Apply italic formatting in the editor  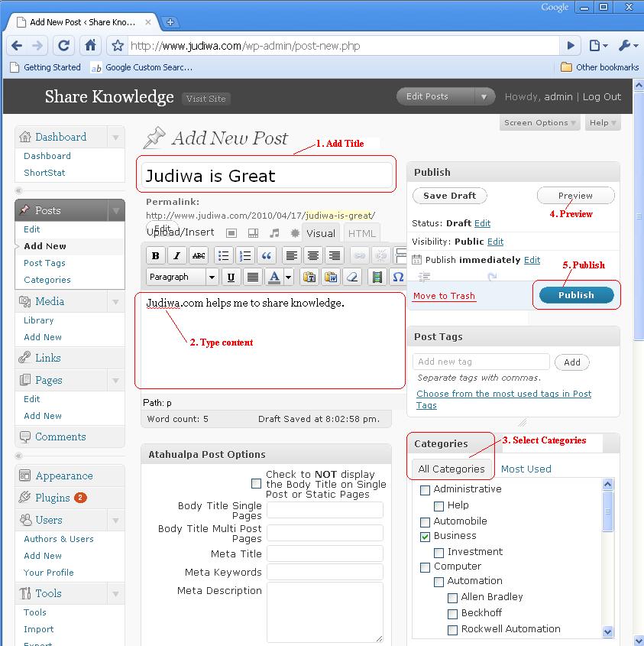[x=177, y=256]
